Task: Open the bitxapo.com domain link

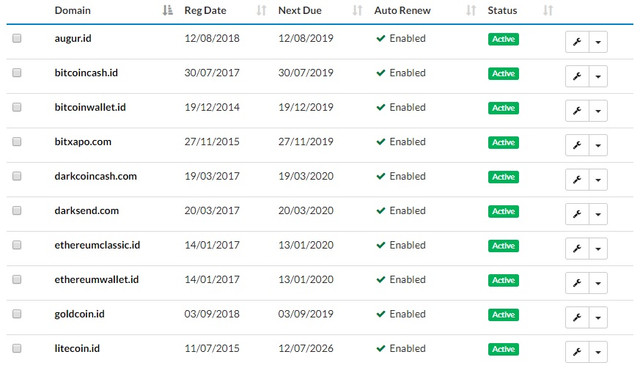Action: click(83, 142)
